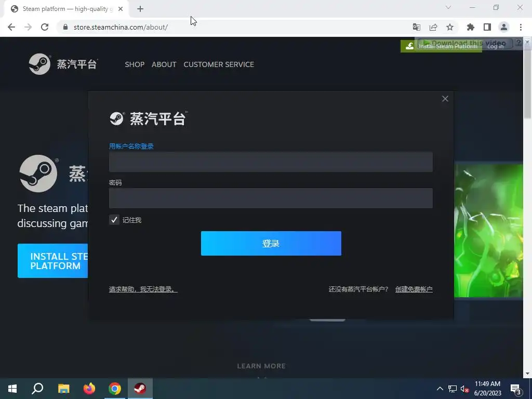Share this page via share icon
532x399 pixels.
tap(433, 27)
